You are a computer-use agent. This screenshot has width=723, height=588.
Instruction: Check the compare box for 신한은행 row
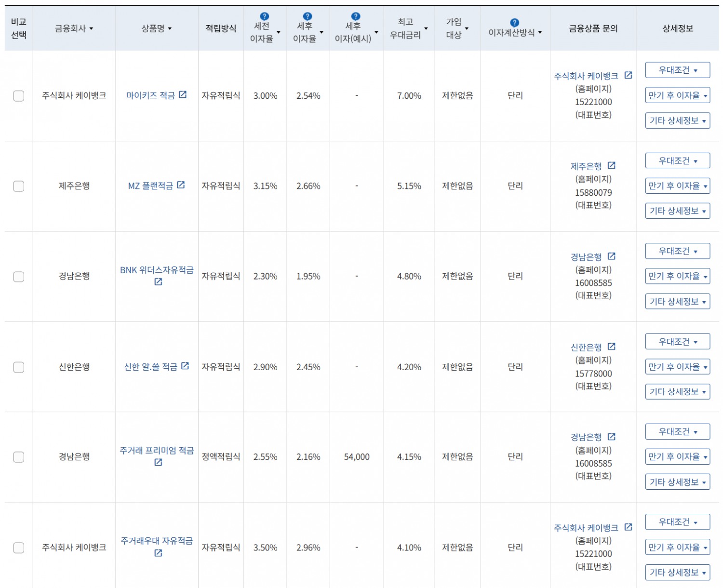pos(19,367)
